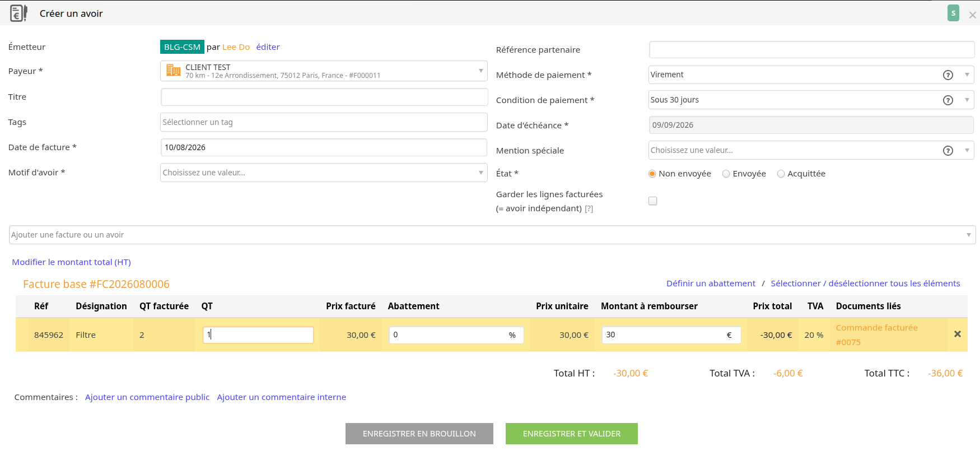Viewport: 980px width, 474px height.
Task: Expand the Condition de paiement dropdown arrow
Action: tap(967, 100)
